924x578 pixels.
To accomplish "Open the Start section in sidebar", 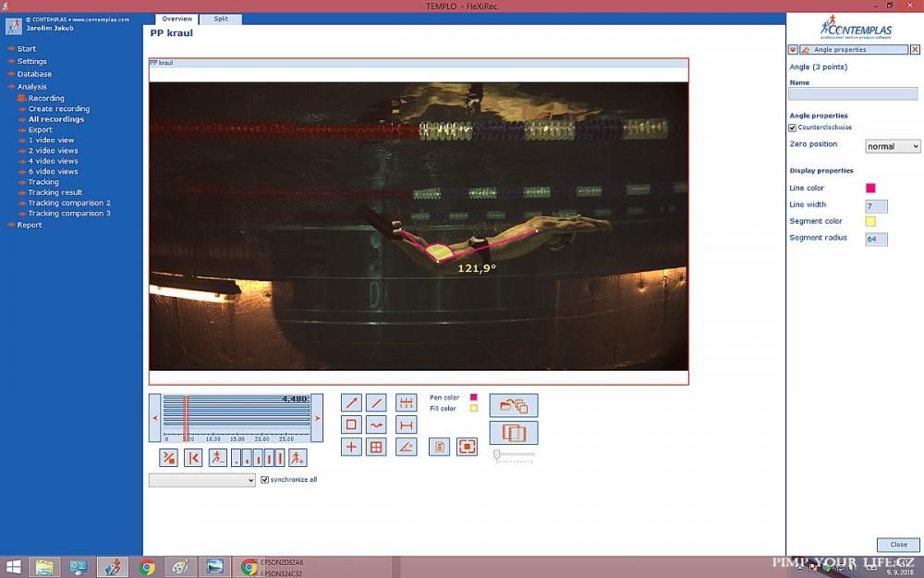I will point(27,49).
